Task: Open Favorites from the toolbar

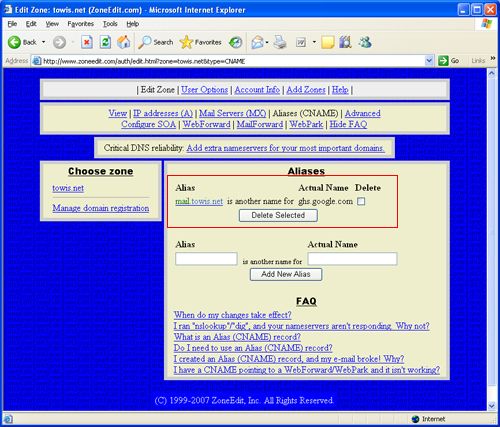Action: point(200,42)
